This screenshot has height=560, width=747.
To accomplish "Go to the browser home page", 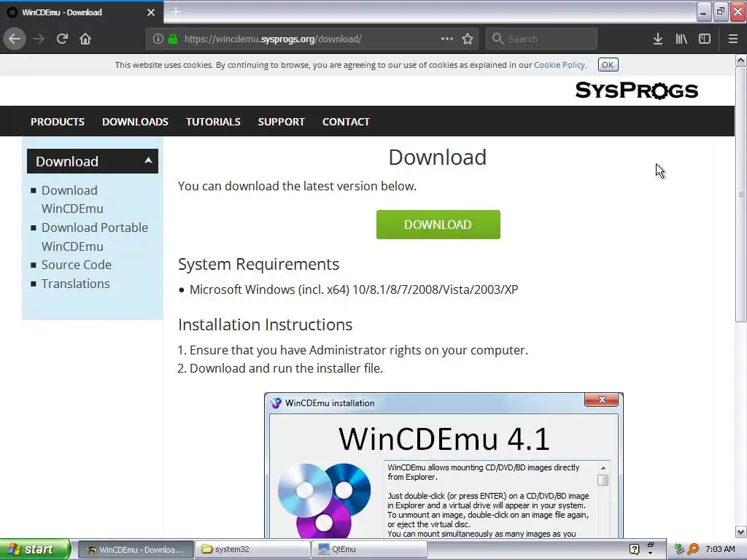I will (x=85, y=39).
